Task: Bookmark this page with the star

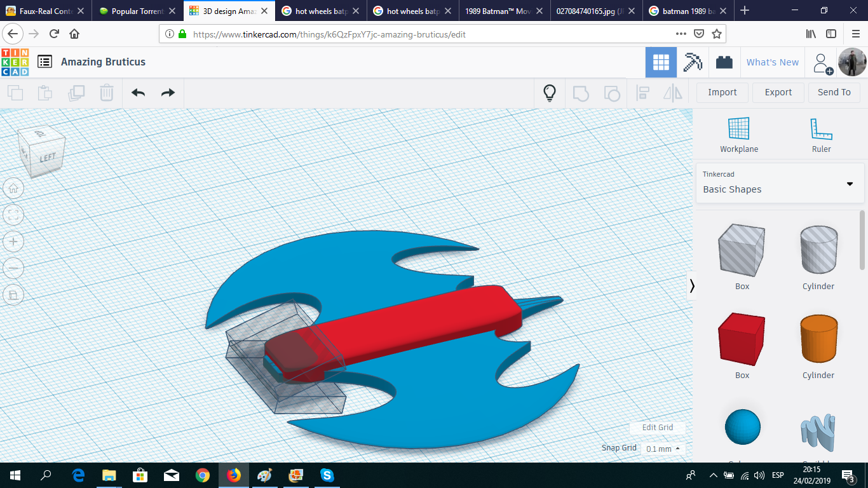Action: pyautogui.click(x=717, y=34)
